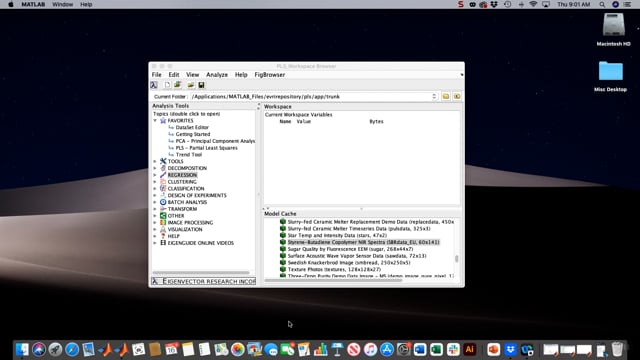The height and width of the screenshot is (360, 640).
Task: Click the first folder button beside the Current Folder path
Action: pos(446,97)
